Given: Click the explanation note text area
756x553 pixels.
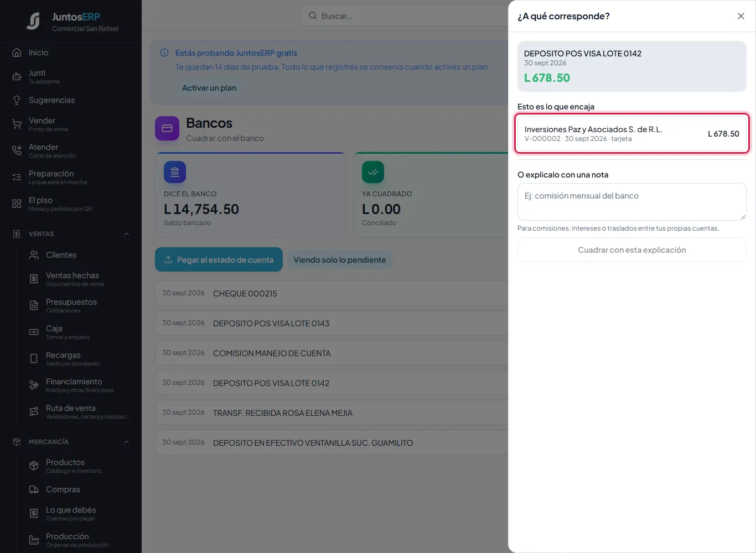Looking at the screenshot, I should coord(631,202).
